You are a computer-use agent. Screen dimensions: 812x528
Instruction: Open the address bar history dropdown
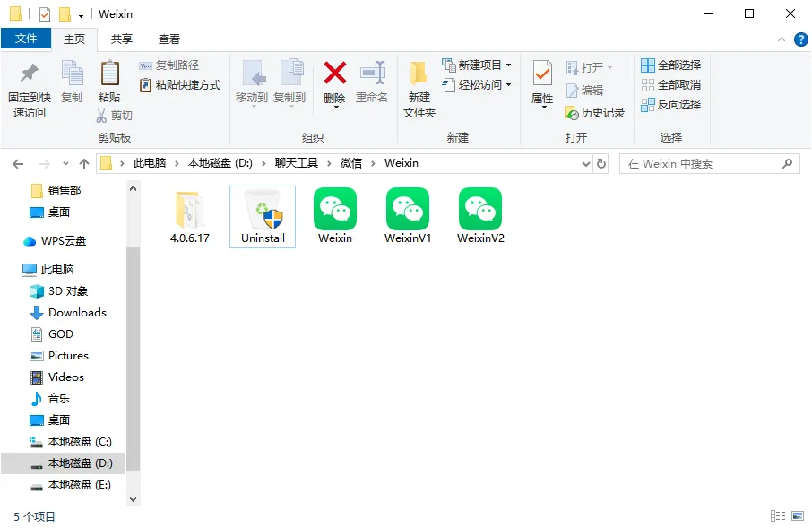[585, 164]
